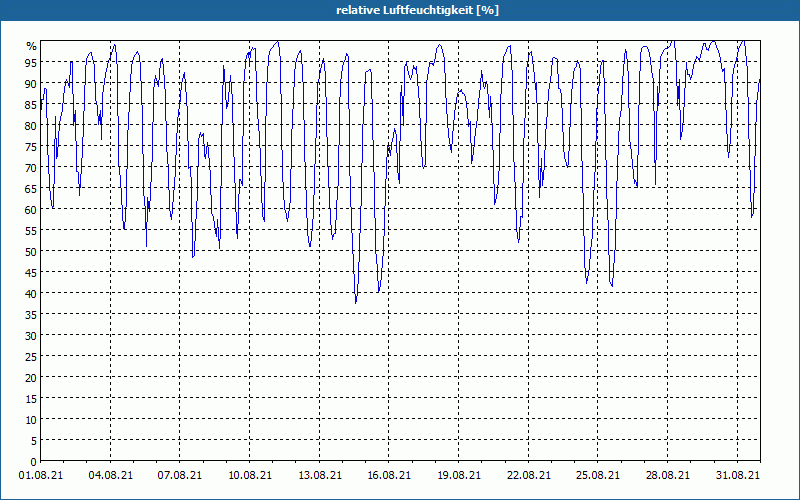Click the y-axis value 90
This screenshot has width=800, height=500.
31,84
